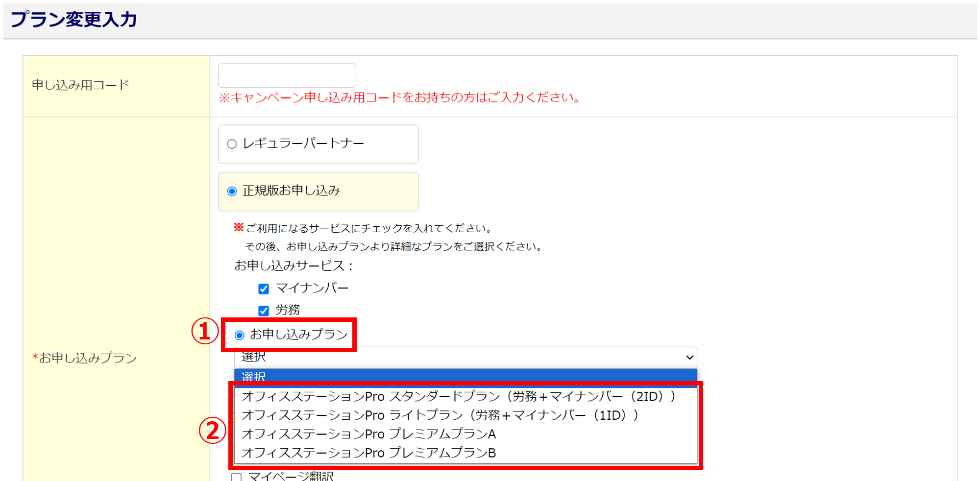Open the plan 選択 dropdown box
This screenshot has height=481, width=980.
tap(465, 358)
